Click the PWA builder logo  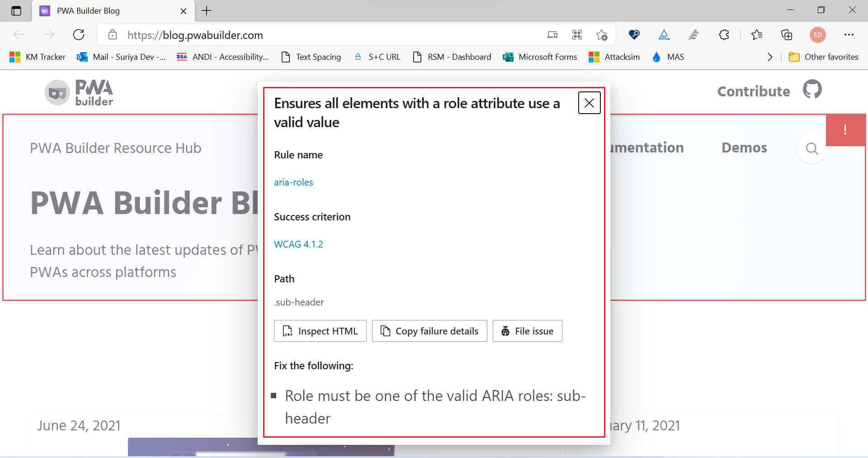78,92
